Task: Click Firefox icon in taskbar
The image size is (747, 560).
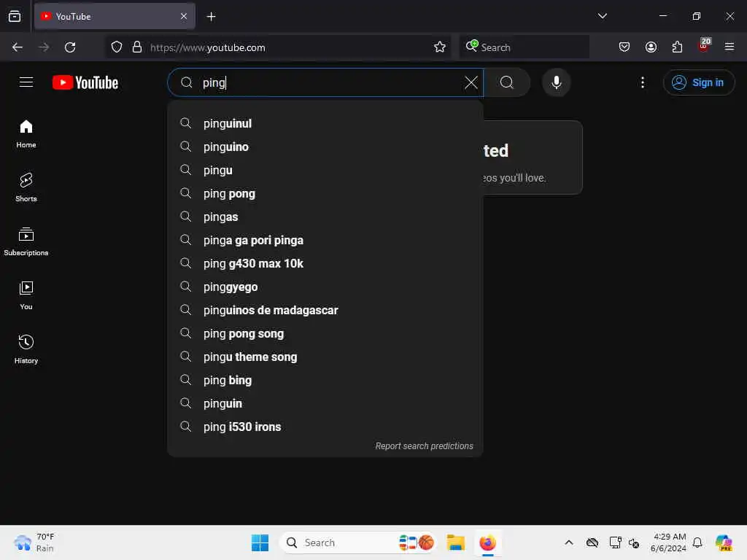Action: pyautogui.click(x=488, y=542)
